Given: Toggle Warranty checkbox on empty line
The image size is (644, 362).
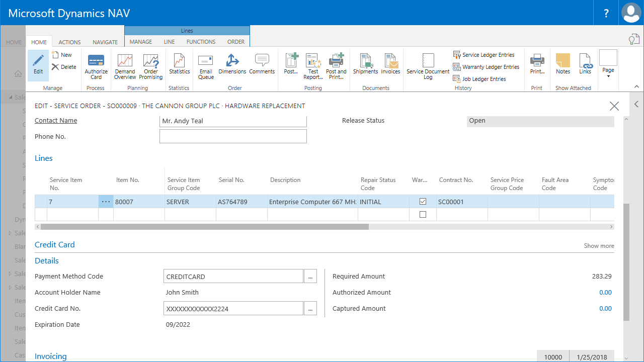Looking at the screenshot, I should pos(423,215).
